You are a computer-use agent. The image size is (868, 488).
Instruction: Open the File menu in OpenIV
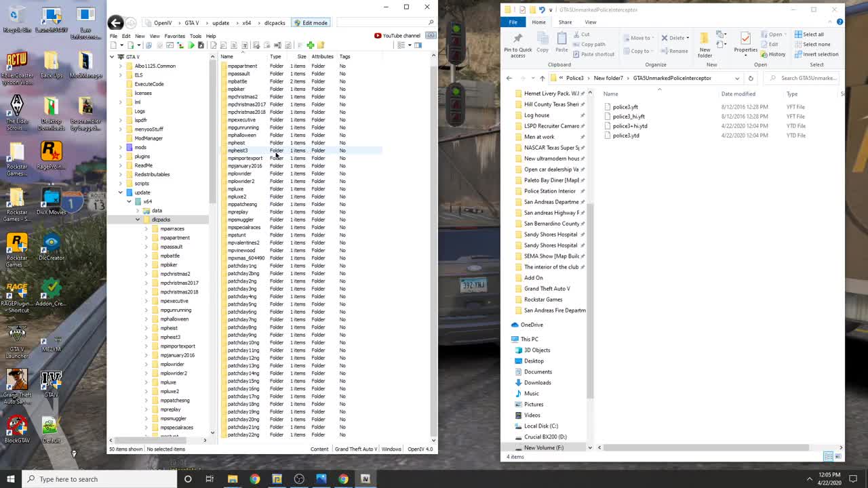point(114,36)
